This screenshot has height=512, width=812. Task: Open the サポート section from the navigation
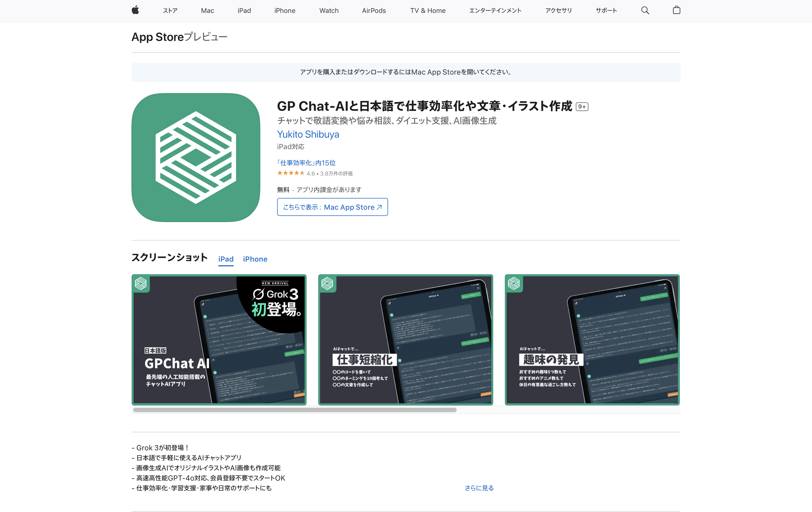click(x=606, y=10)
